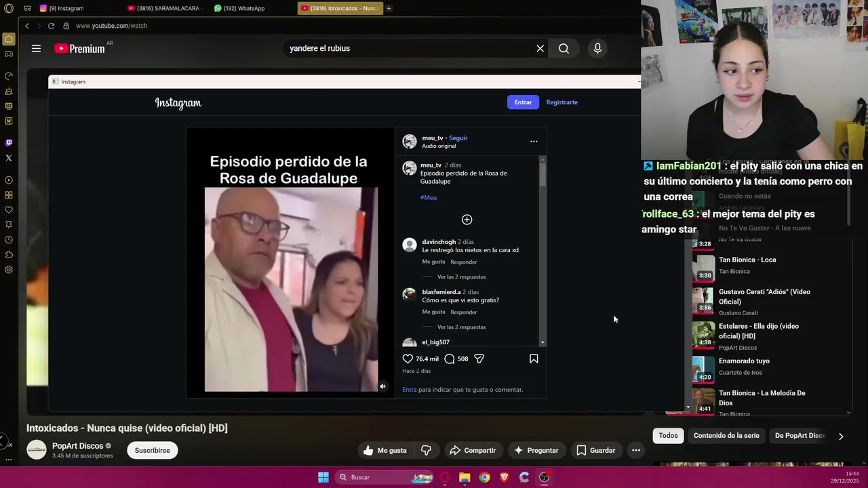Click the YouTube Me gusta like button
The image size is (868, 488).
point(384,450)
